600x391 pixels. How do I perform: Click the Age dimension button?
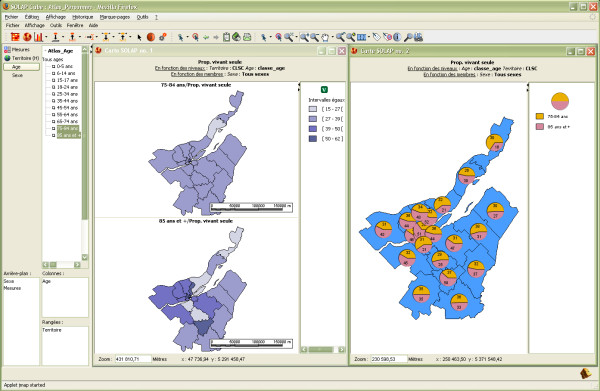(x=21, y=67)
